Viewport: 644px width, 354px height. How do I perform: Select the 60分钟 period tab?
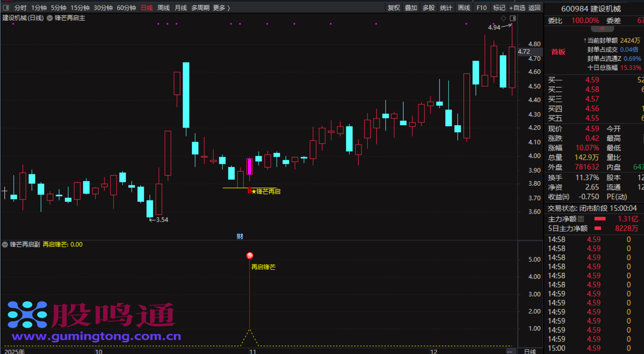click(126, 8)
